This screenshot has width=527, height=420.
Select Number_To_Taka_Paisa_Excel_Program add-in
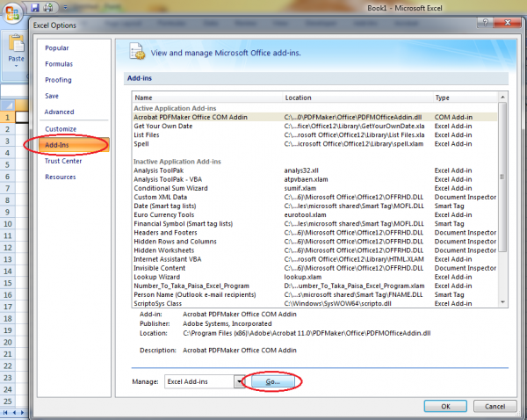[x=314, y=286]
